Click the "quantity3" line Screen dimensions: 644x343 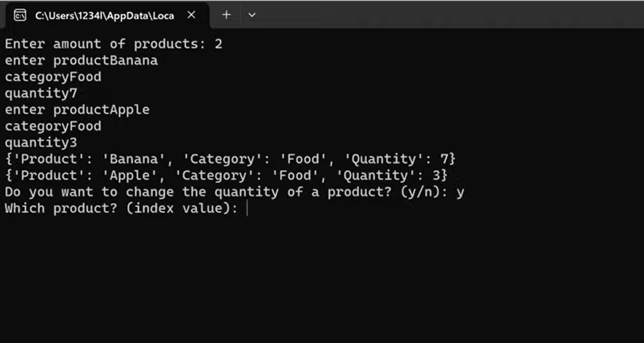pyautogui.click(x=41, y=143)
